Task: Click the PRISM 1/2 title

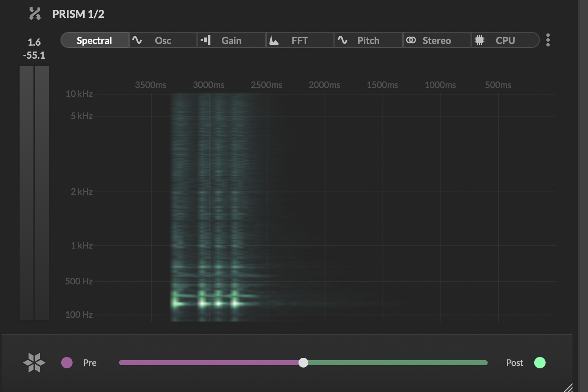Action: [78, 14]
